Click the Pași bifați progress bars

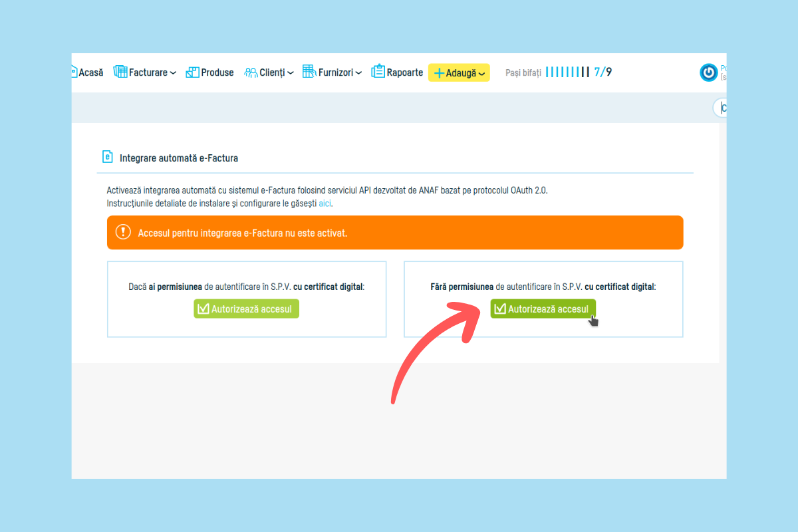[x=567, y=72]
